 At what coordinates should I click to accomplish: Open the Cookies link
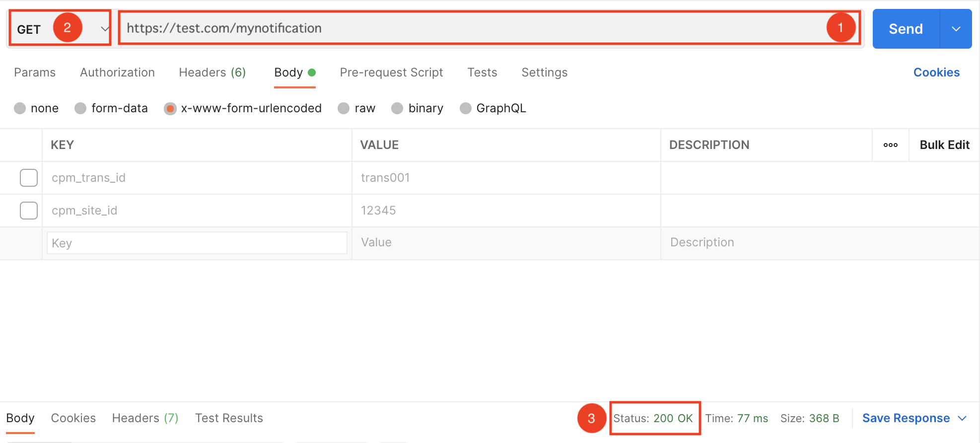pyautogui.click(x=936, y=73)
